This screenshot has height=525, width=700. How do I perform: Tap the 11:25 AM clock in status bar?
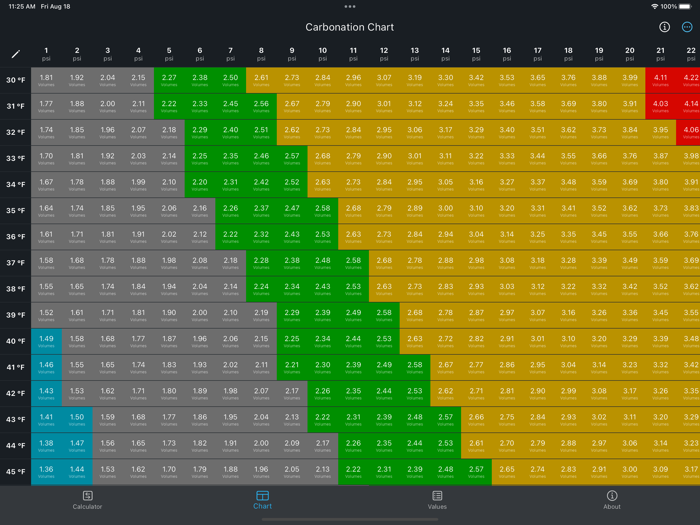coord(22,7)
